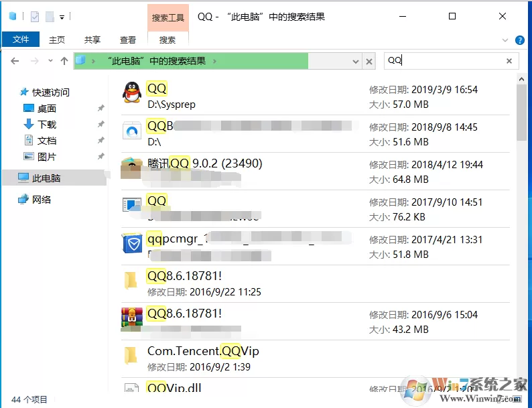Click the Com.Tencent.QQVip folder icon
Screen dimensions: 532x408
tap(131, 356)
